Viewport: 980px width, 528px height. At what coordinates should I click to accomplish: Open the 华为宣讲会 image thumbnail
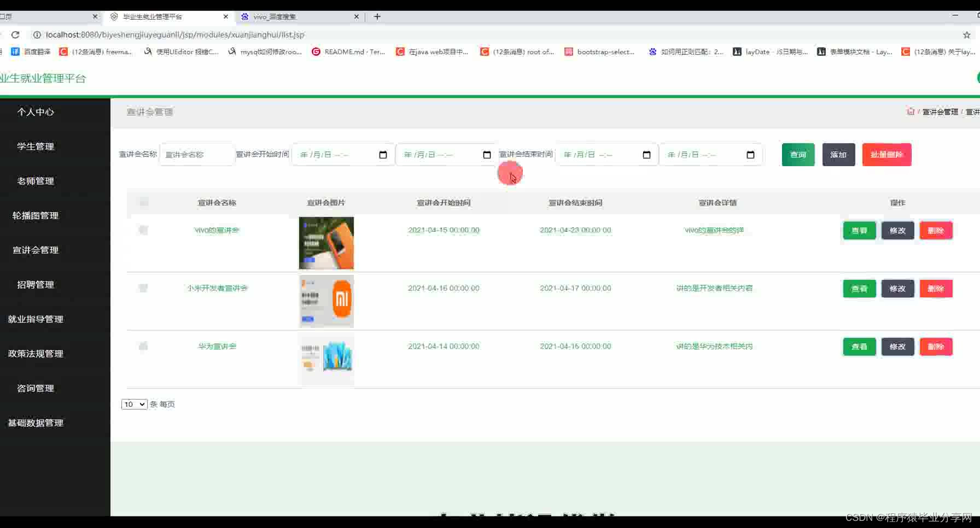coord(326,359)
